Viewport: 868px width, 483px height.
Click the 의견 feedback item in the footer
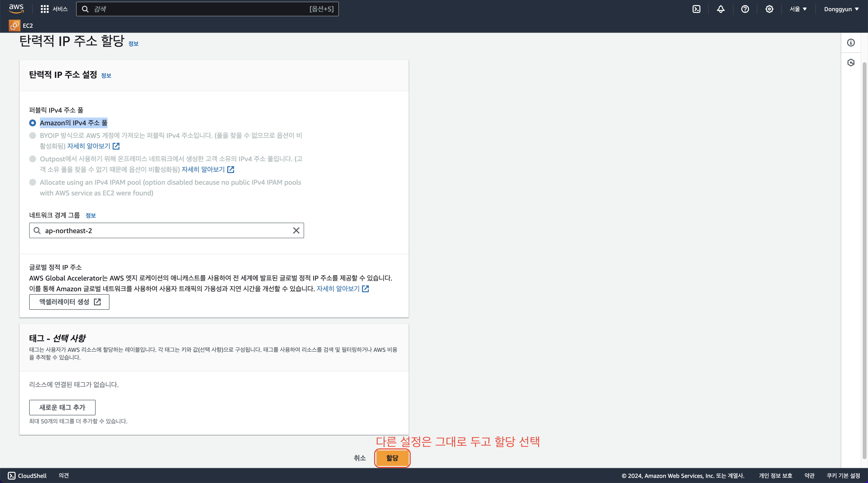pos(64,476)
